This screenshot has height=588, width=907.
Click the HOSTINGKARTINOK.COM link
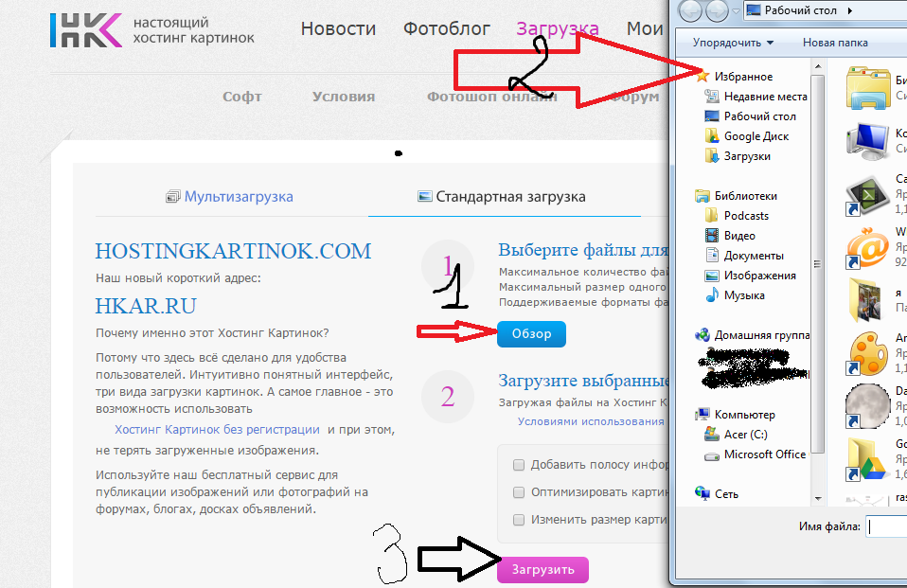[233, 251]
